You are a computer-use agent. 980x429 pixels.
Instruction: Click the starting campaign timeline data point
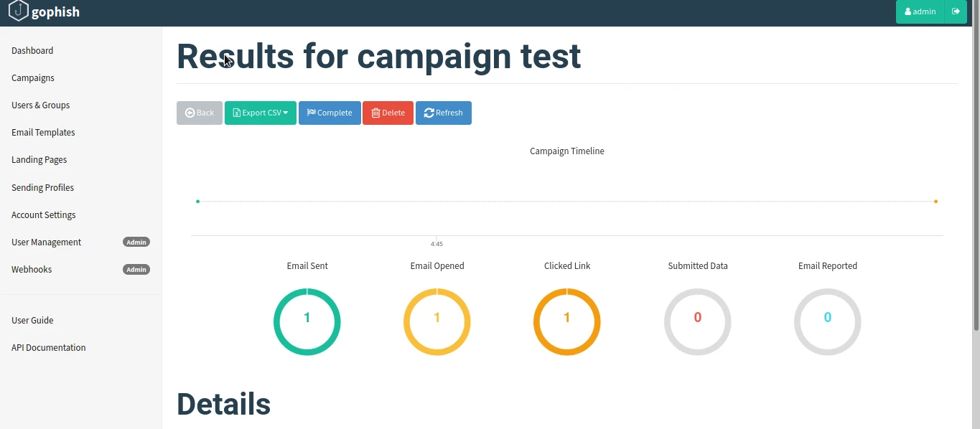[x=198, y=202]
